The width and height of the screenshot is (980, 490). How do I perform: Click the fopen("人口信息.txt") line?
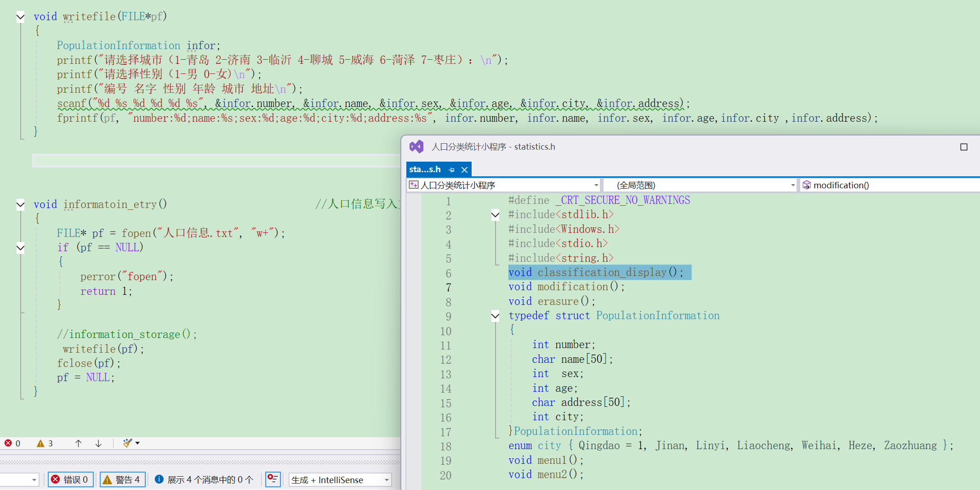pyautogui.click(x=171, y=233)
